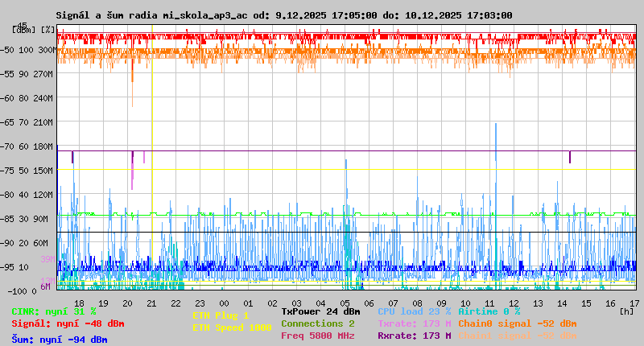Screen dimensions: 644x346
Task: Click the '03' hour tick label
Action: pyautogui.click(x=296, y=303)
